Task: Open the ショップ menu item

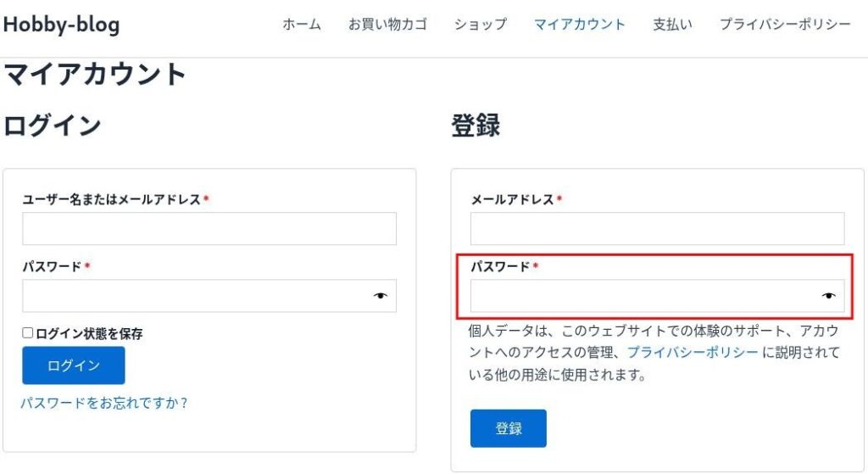Action: point(480,25)
